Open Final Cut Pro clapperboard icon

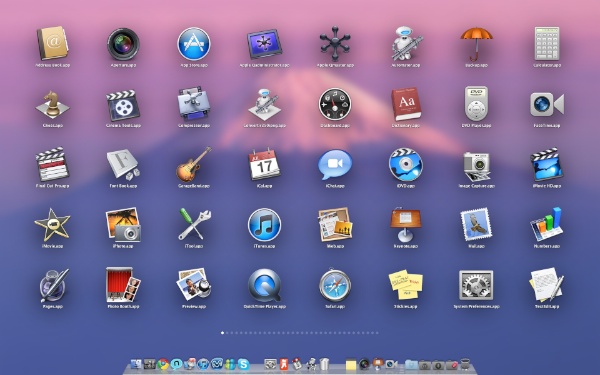[52, 165]
